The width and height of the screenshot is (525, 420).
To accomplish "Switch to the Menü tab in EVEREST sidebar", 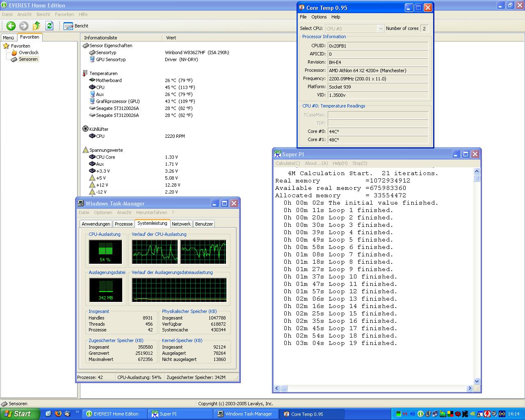I will pyautogui.click(x=9, y=37).
